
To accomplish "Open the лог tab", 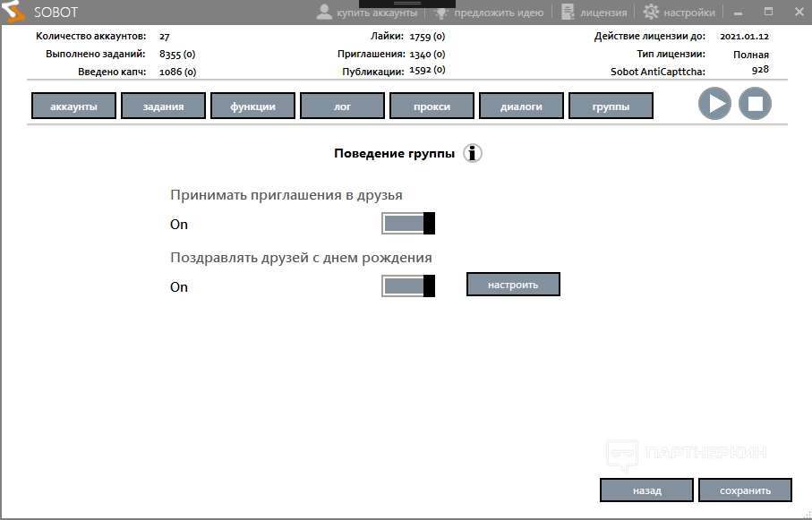I will (x=342, y=107).
